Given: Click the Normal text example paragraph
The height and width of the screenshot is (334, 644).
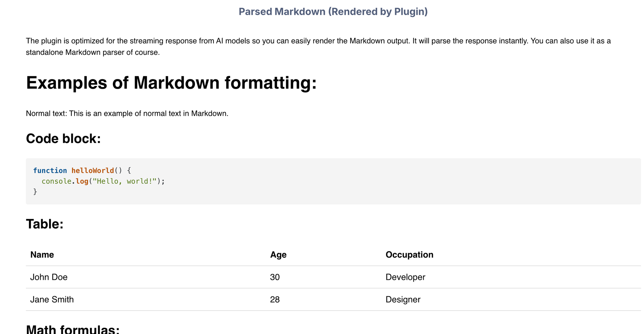Looking at the screenshot, I should 127,113.
